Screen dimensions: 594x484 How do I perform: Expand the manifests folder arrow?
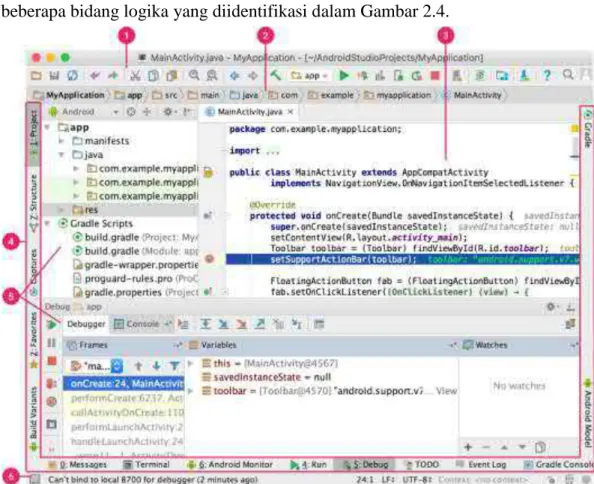pyautogui.click(x=61, y=141)
